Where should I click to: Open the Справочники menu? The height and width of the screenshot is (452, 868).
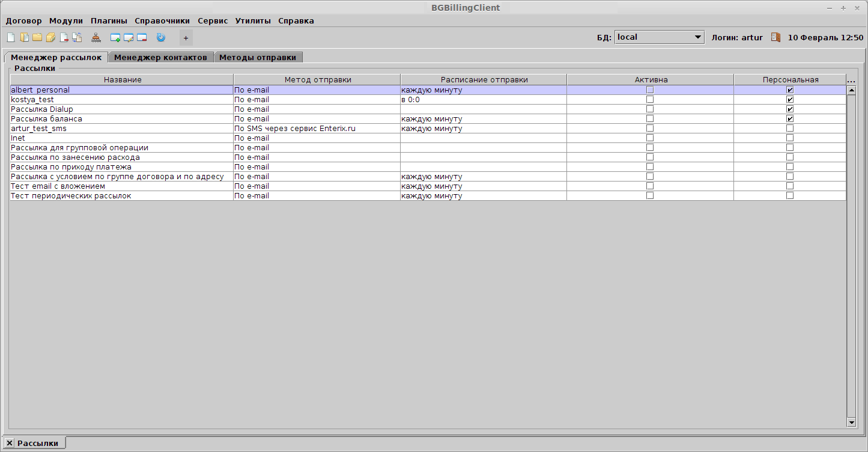[162, 20]
